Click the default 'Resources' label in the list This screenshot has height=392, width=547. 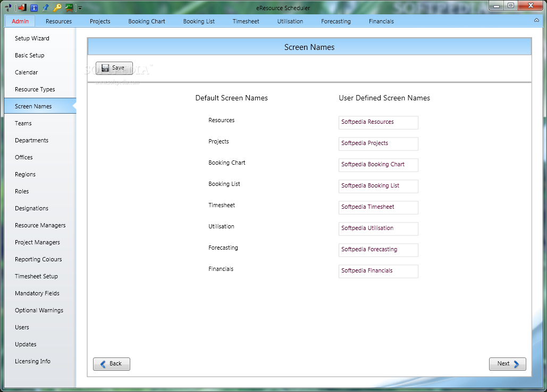[222, 120]
